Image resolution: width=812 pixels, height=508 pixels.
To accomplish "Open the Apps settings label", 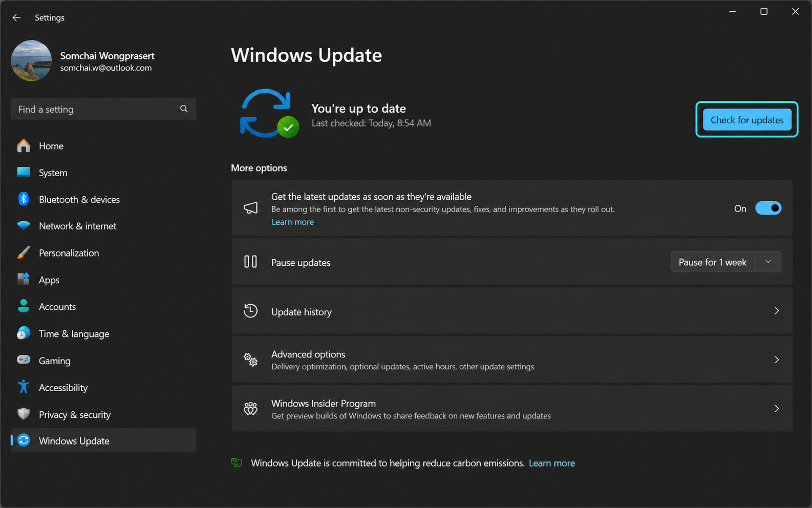I will pos(49,280).
